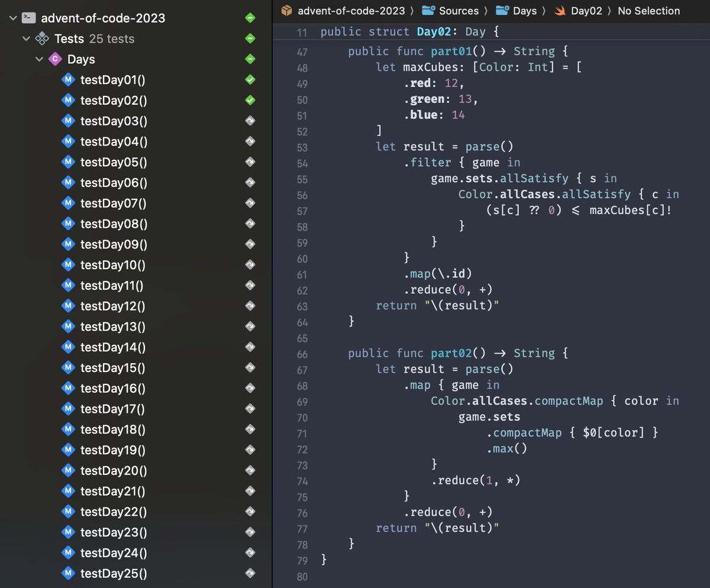This screenshot has width=710, height=588.
Task: Click the status diamond for testDay20()
Action: click(250, 470)
